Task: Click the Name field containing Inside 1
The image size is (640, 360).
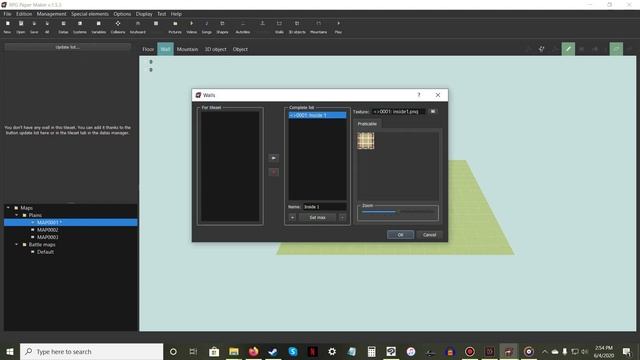Action: [x=324, y=207]
